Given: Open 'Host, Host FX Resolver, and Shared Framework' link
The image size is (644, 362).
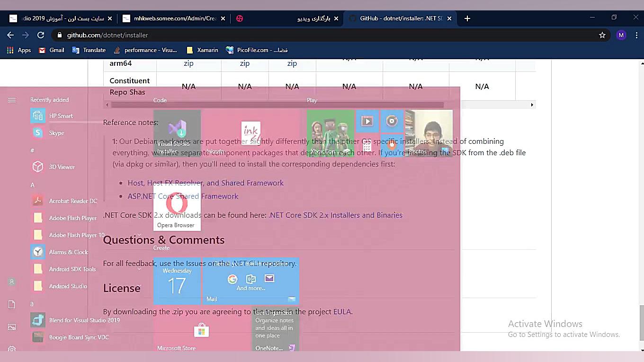Looking at the screenshot, I should click(206, 183).
